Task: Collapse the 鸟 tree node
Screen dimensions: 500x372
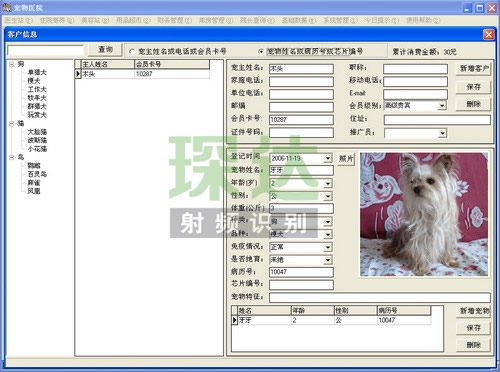Action: point(12,157)
